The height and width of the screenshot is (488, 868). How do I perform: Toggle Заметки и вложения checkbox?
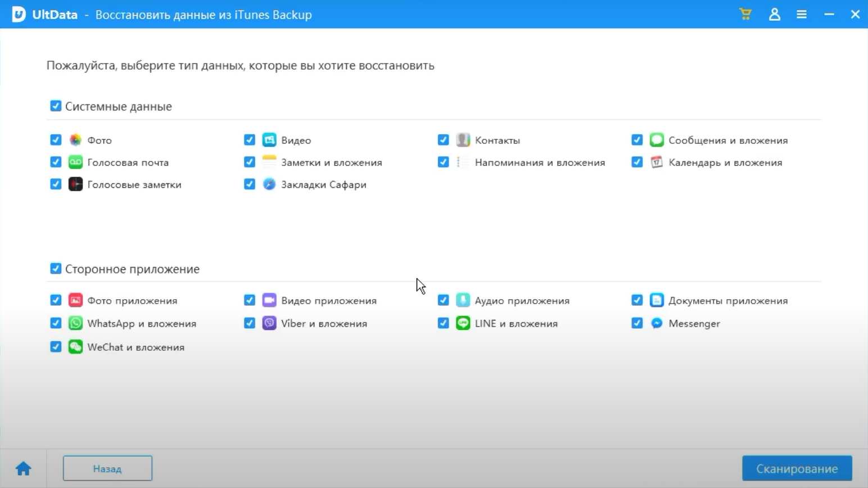coord(250,162)
